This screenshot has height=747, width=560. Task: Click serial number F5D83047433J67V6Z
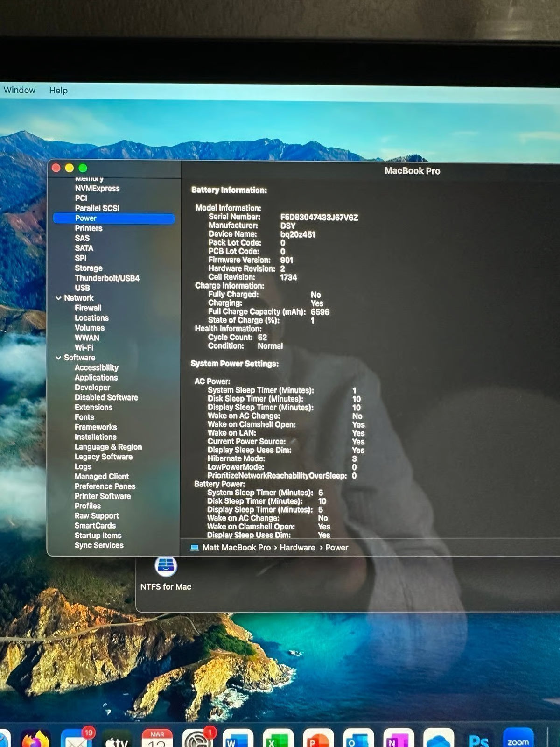point(319,218)
